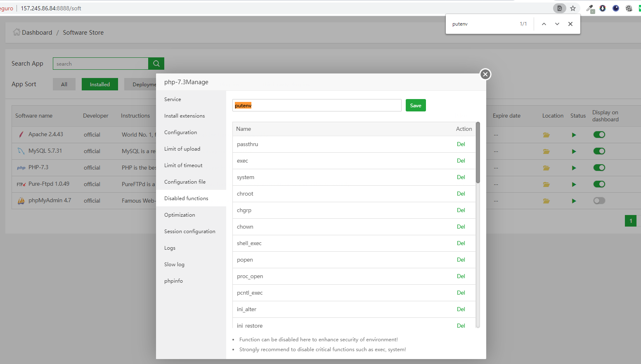Screen dimensions: 641x364
Task: Open the Pure-Ftpd location folder icon
Action: click(x=546, y=184)
